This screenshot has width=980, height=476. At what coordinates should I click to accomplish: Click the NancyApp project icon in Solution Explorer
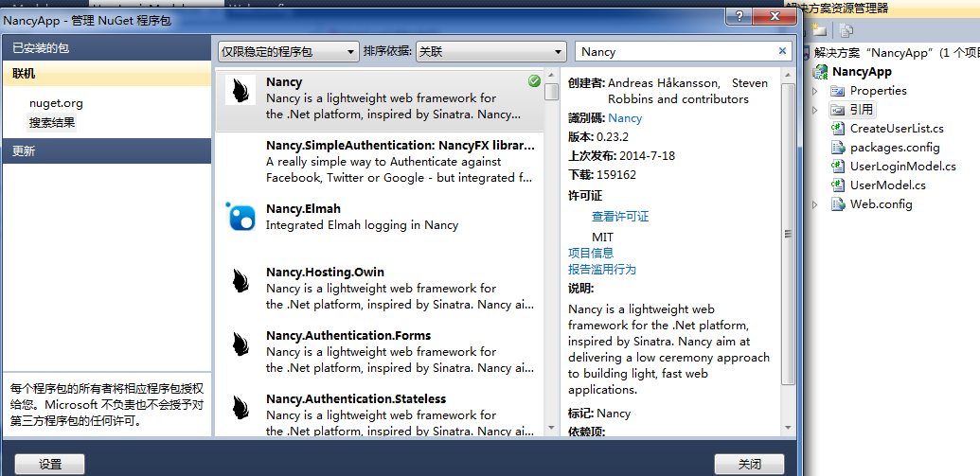(819, 72)
